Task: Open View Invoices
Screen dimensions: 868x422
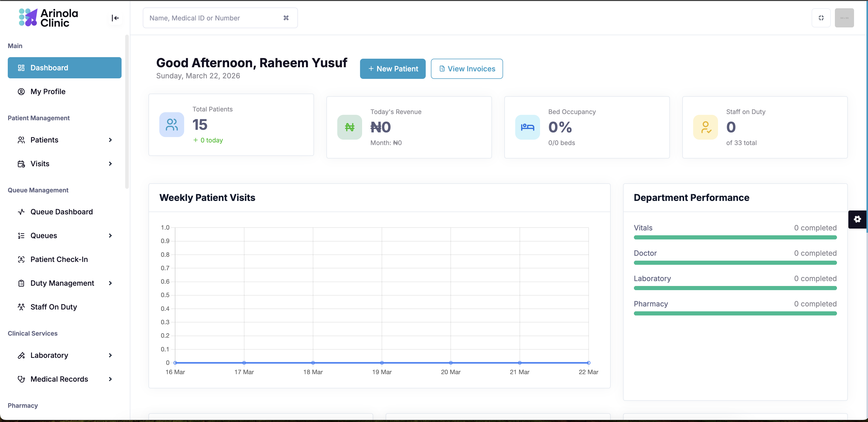Action: (x=467, y=69)
